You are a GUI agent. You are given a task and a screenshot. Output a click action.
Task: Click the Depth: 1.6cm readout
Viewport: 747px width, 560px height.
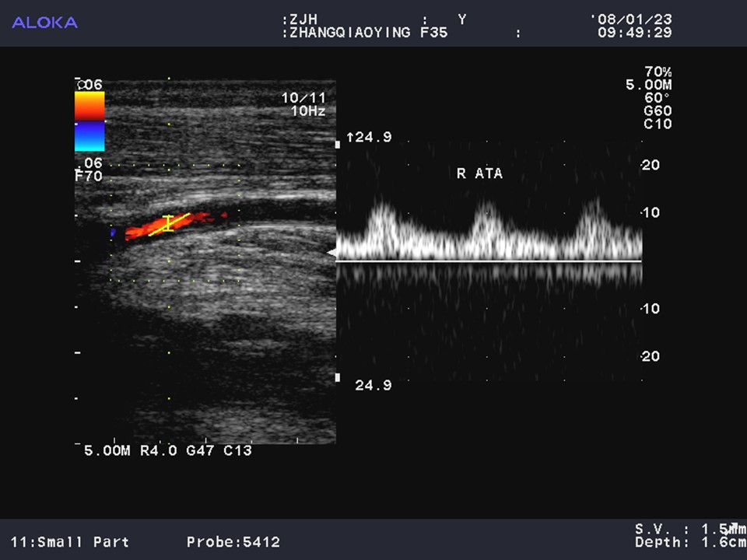click(690, 542)
